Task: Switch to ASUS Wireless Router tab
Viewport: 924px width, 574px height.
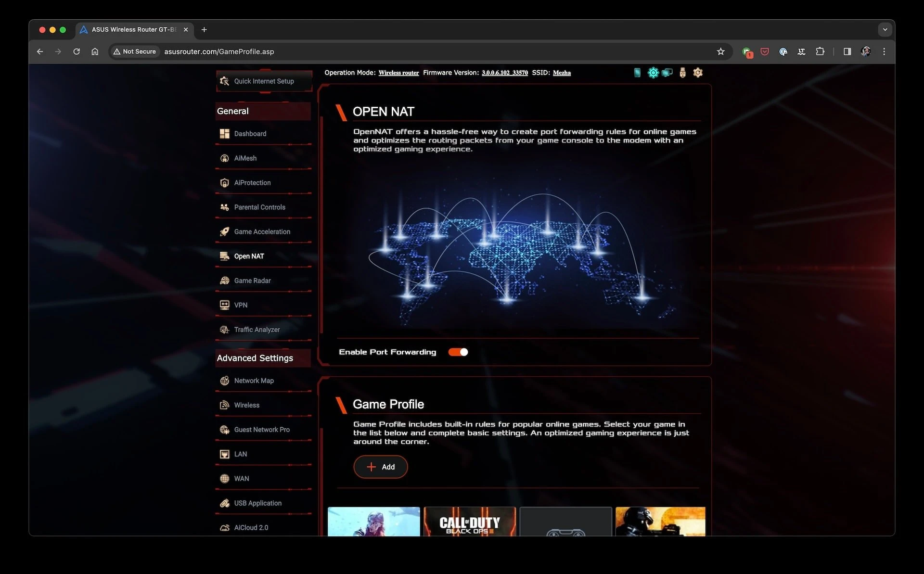Action: (134, 29)
